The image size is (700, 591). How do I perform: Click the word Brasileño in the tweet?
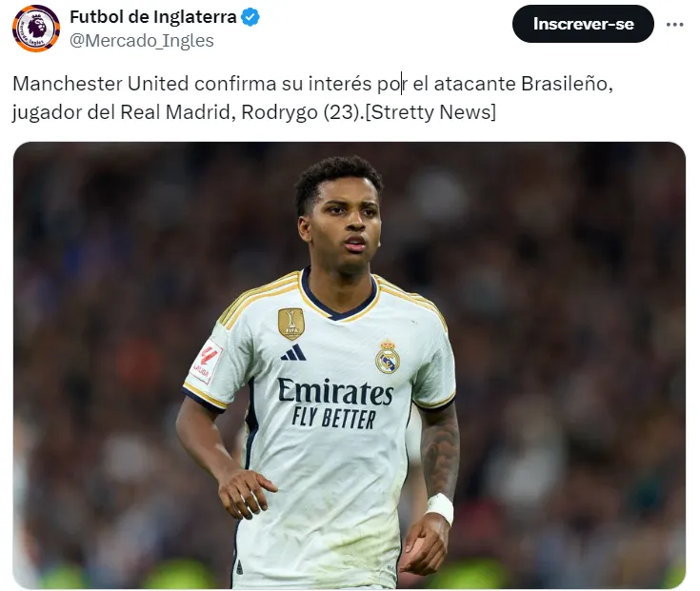564,84
